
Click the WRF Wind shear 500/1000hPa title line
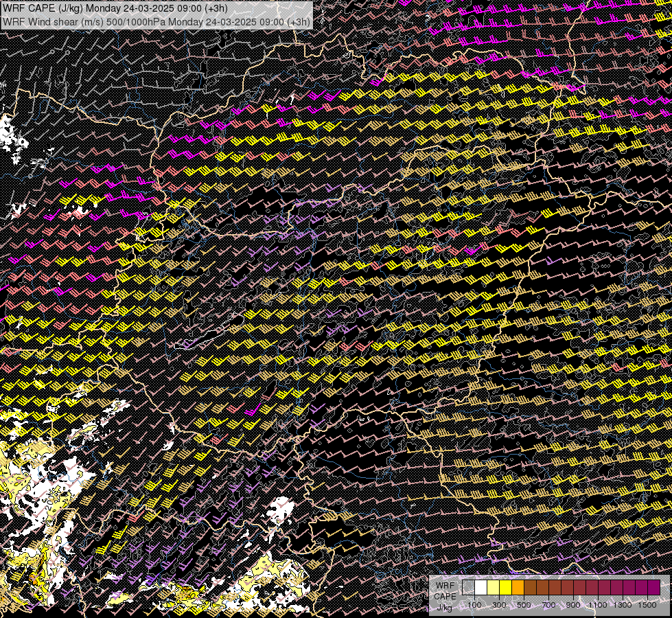[156, 21]
